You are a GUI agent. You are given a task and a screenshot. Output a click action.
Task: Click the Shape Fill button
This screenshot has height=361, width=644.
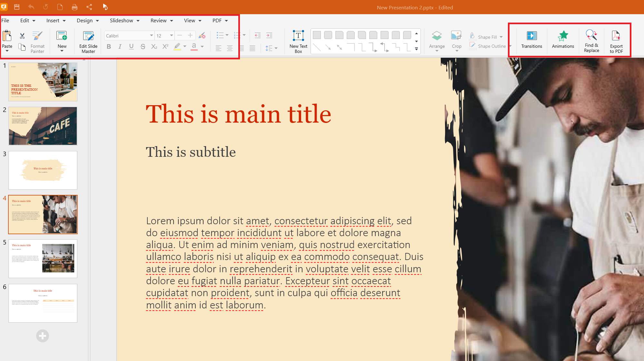(x=487, y=37)
